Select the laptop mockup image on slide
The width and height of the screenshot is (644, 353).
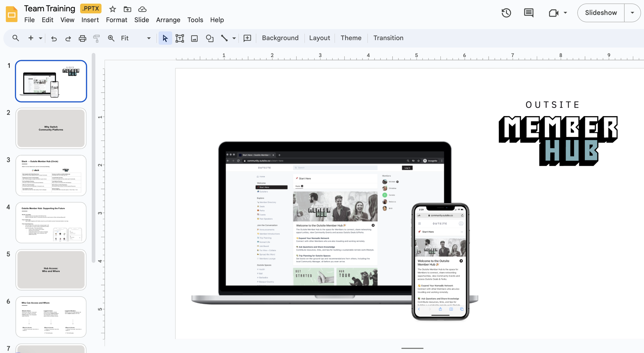pyautogui.click(x=335, y=223)
